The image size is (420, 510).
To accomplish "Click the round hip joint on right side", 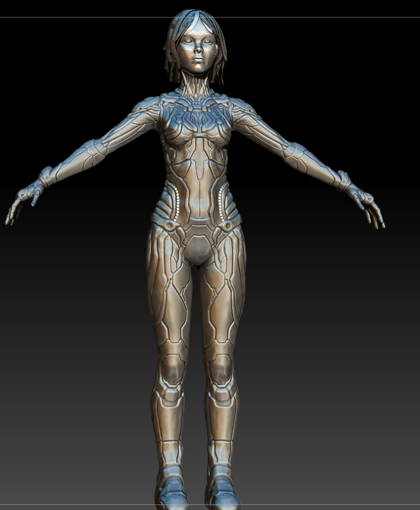I will [228, 225].
